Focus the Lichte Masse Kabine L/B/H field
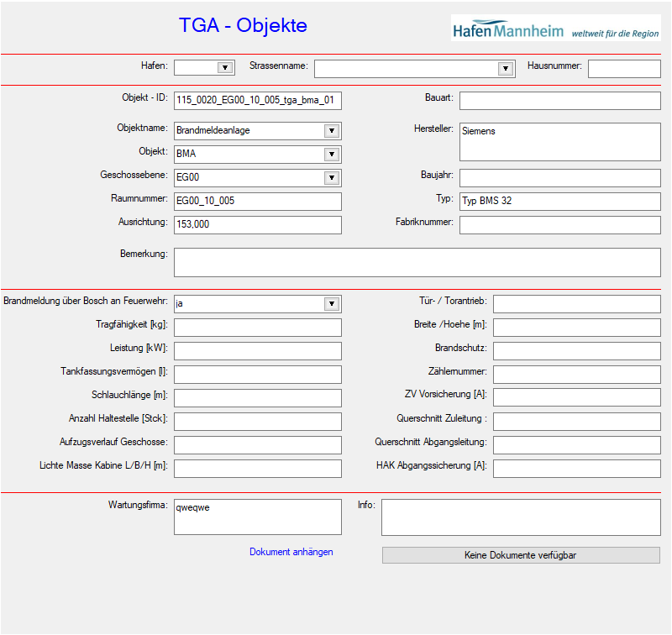 pyautogui.click(x=258, y=469)
